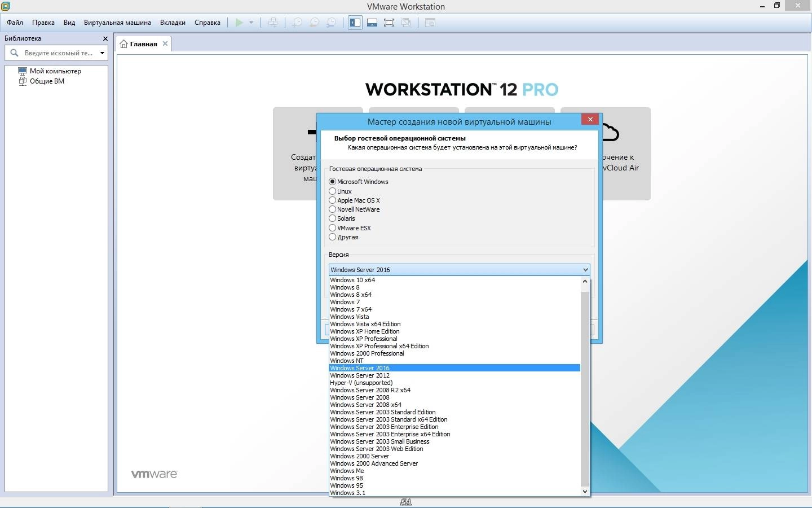812x508 pixels.
Task: Click the Unity mode toolbar icon
Action: pyautogui.click(x=406, y=23)
